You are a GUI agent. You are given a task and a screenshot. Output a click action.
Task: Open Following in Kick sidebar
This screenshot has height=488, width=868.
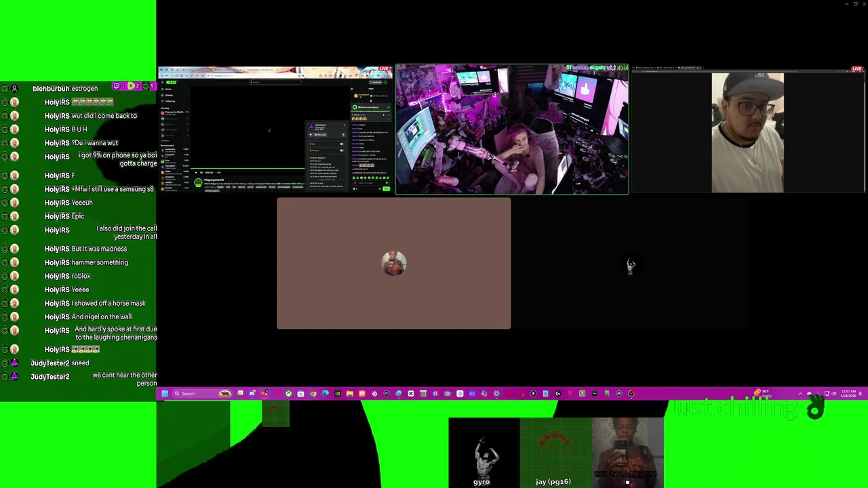[170, 101]
